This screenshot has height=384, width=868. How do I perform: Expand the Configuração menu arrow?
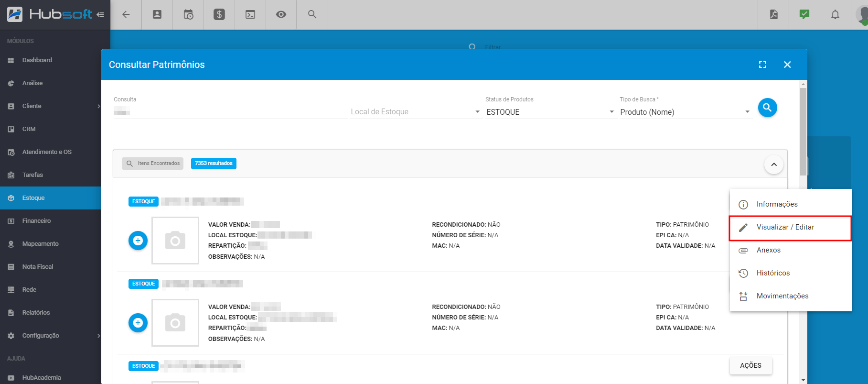98,336
